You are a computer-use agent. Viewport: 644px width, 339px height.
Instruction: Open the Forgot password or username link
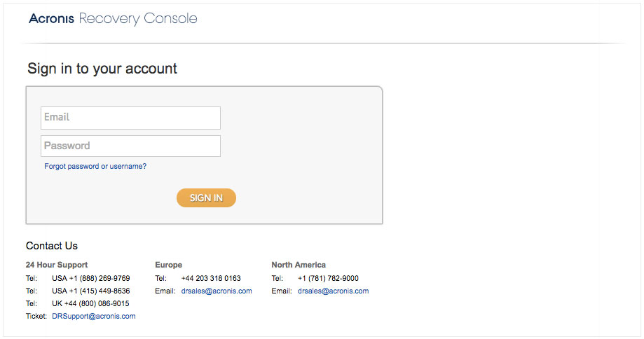click(95, 166)
